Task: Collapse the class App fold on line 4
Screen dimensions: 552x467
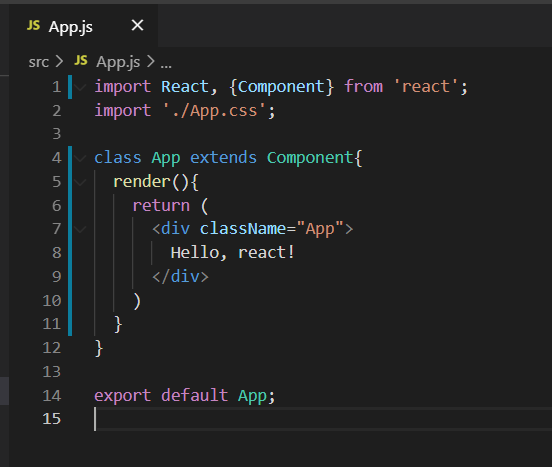Action: [x=81, y=158]
